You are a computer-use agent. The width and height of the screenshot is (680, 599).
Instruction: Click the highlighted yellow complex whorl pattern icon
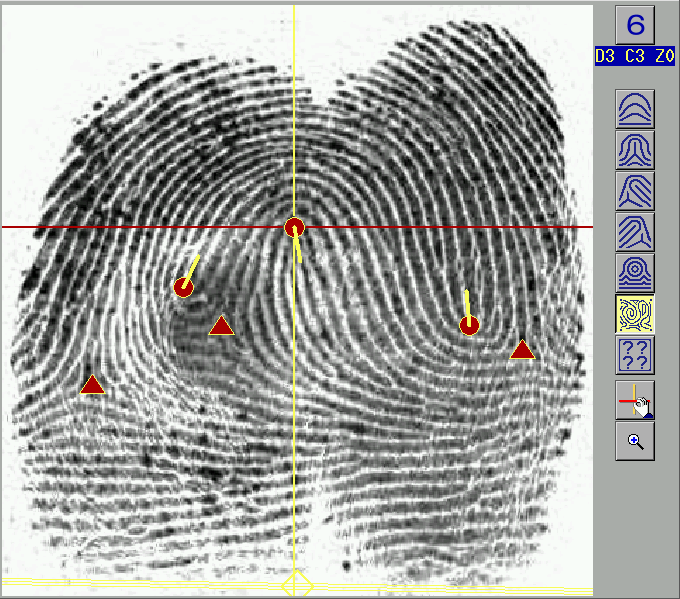(635, 314)
